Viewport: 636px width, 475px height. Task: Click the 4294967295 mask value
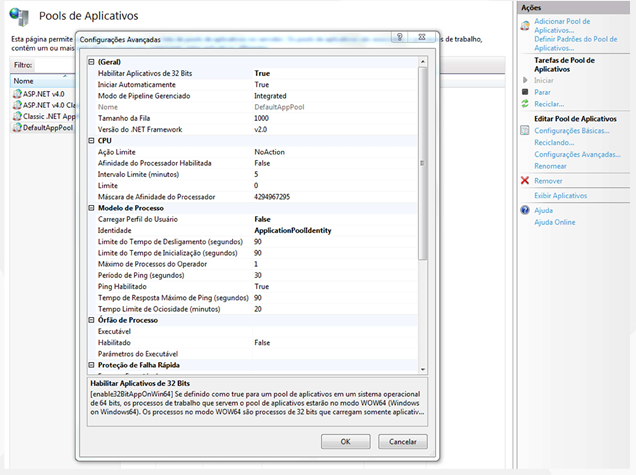pos(272,197)
